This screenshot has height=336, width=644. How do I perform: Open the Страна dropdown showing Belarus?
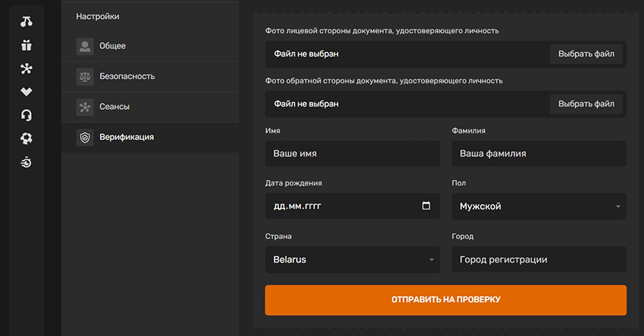(x=352, y=260)
